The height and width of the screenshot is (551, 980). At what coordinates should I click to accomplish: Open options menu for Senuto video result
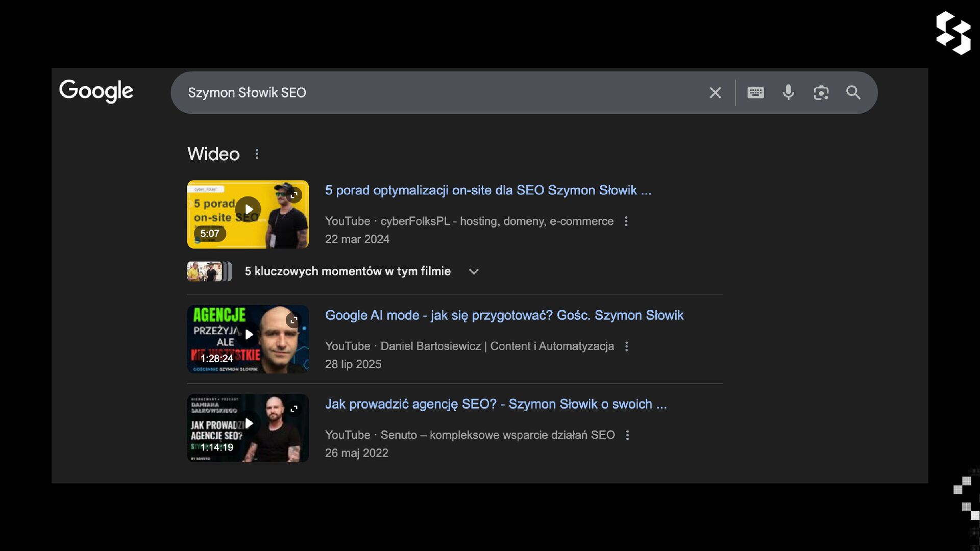[627, 435]
